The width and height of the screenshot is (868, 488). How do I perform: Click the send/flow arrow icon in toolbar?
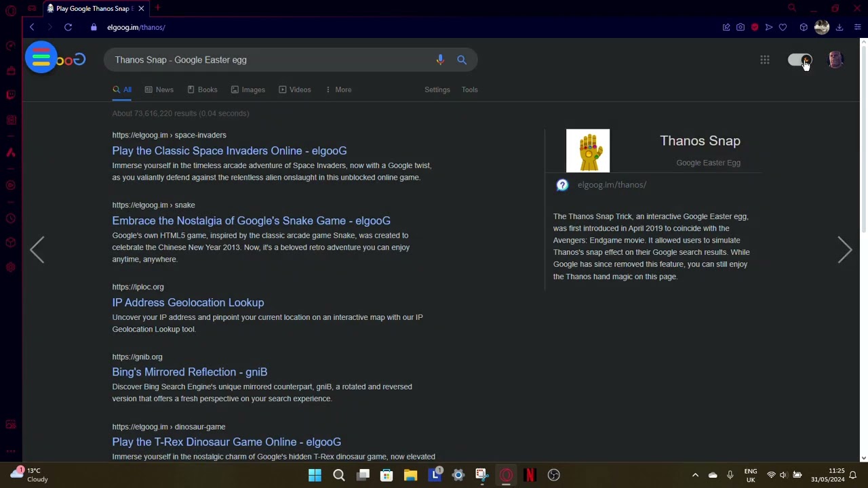coord(769,27)
